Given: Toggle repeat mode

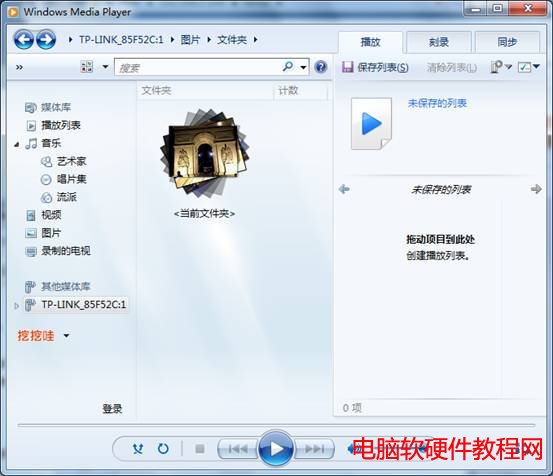Looking at the screenshot, I should tap(163, 449).
